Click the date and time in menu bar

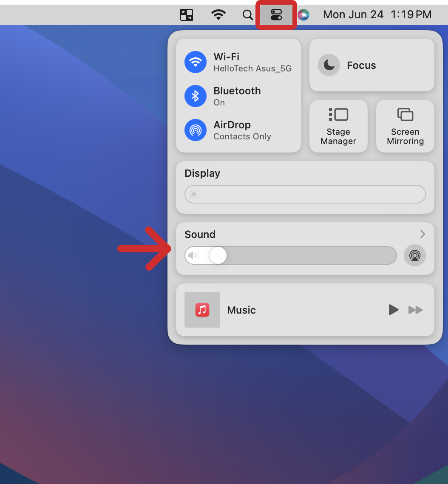pos(376,14)
